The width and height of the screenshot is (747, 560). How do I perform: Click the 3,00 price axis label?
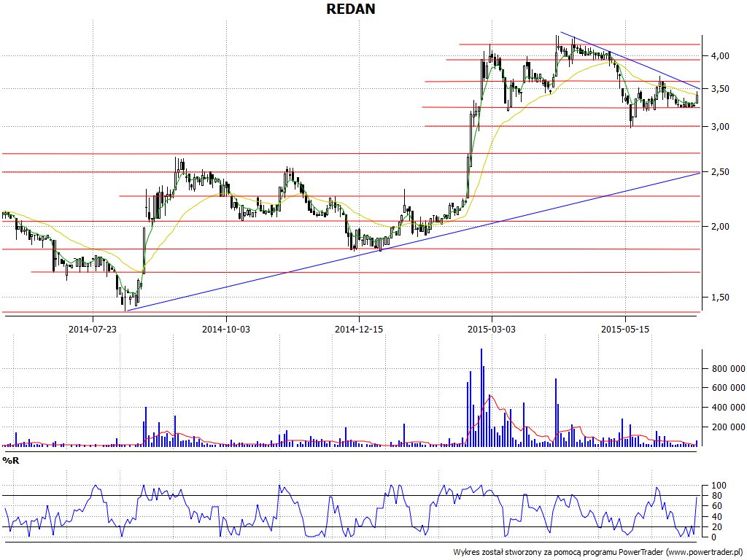point(720,126)
